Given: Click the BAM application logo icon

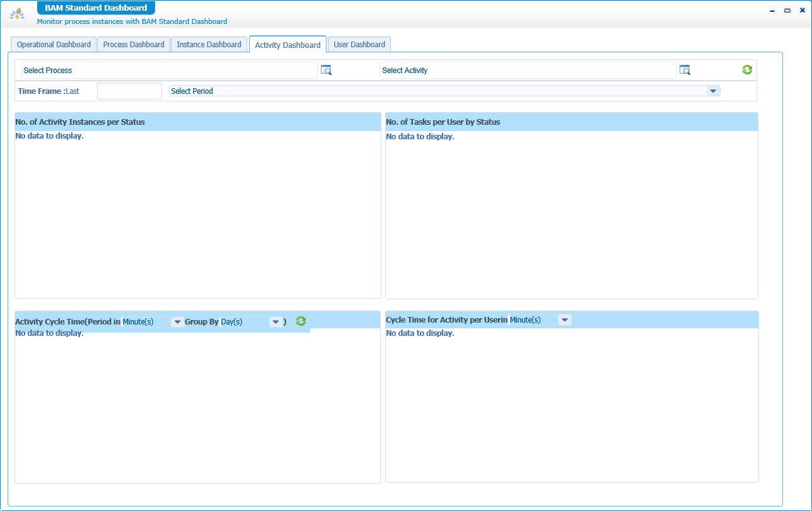Looking at the screenshot, I should (18, 13).
